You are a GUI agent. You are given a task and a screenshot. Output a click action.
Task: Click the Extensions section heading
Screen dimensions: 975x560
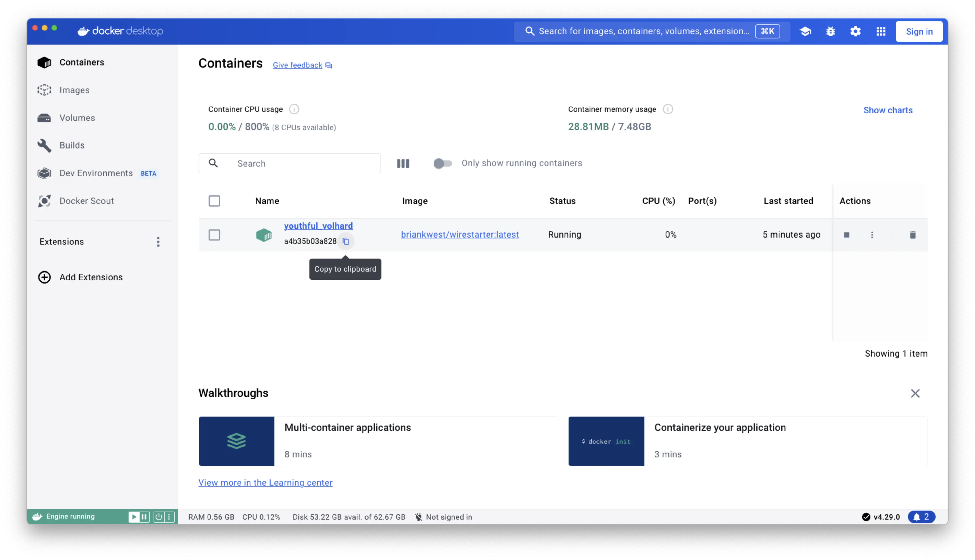point(61,242)
